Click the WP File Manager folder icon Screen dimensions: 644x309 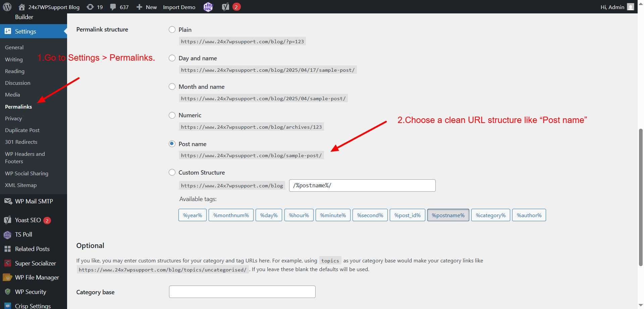click(x=7, y=277)
